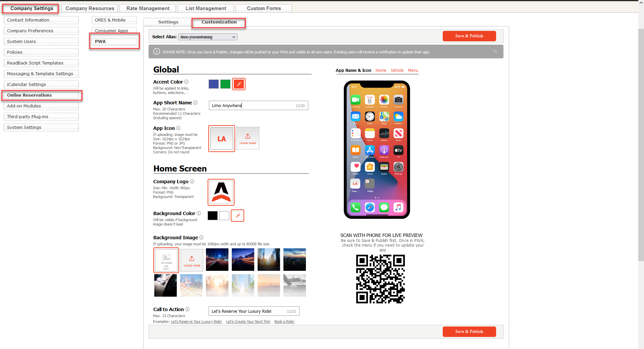Click the App Short Name text field
644x349 pixels.
point(252,106)
